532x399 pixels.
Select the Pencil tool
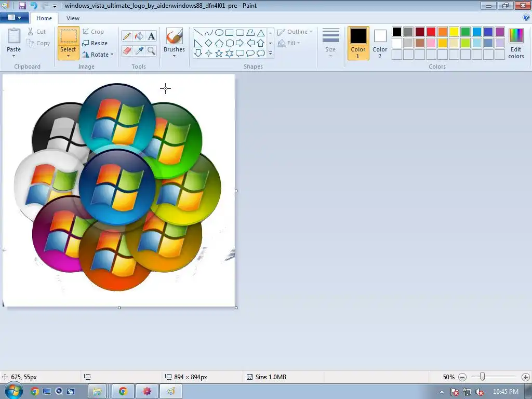127,36
